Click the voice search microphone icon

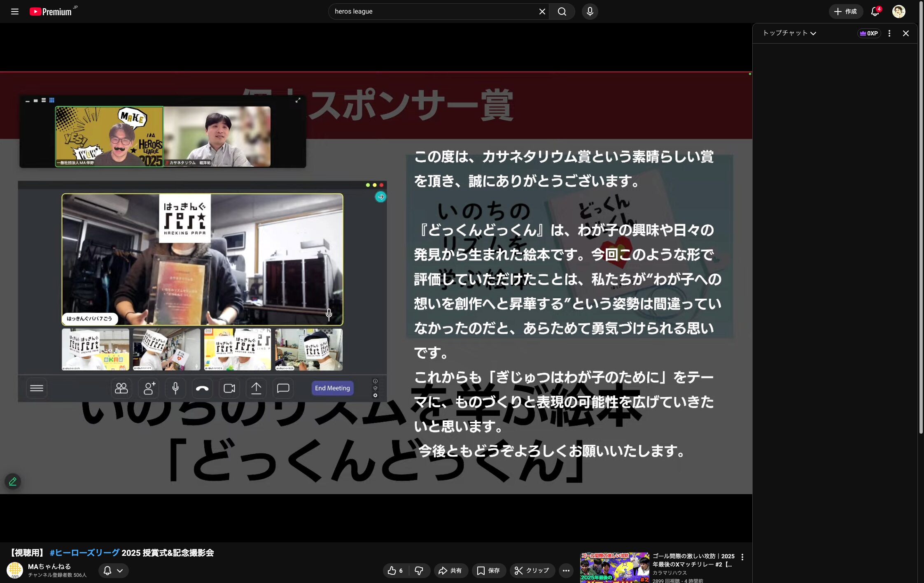[590, 12]
